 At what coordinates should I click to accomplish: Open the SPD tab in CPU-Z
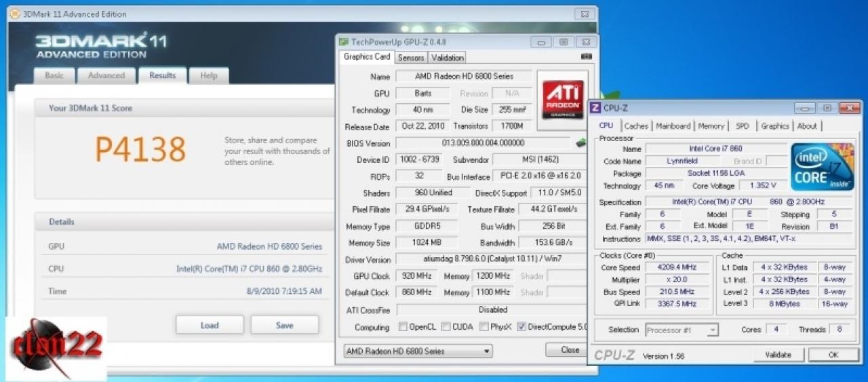(743, 126)
